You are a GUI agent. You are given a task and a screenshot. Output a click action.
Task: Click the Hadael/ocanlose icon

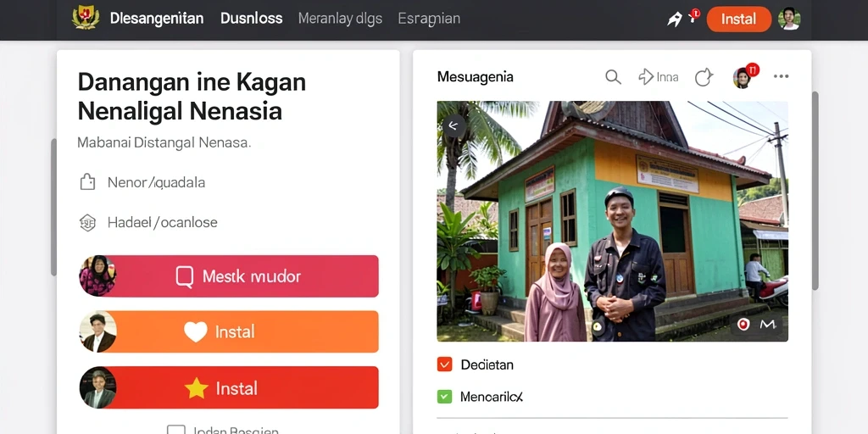87,223
